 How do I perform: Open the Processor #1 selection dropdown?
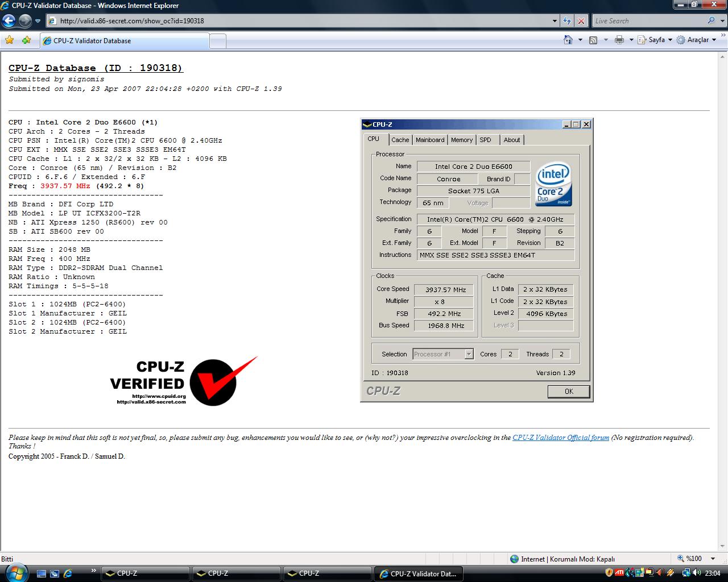click(x=469, y=354)
